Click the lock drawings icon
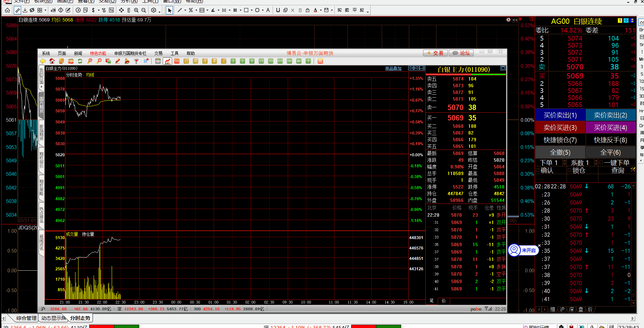This screenshot has height=328, width=644. click(308, 10)
